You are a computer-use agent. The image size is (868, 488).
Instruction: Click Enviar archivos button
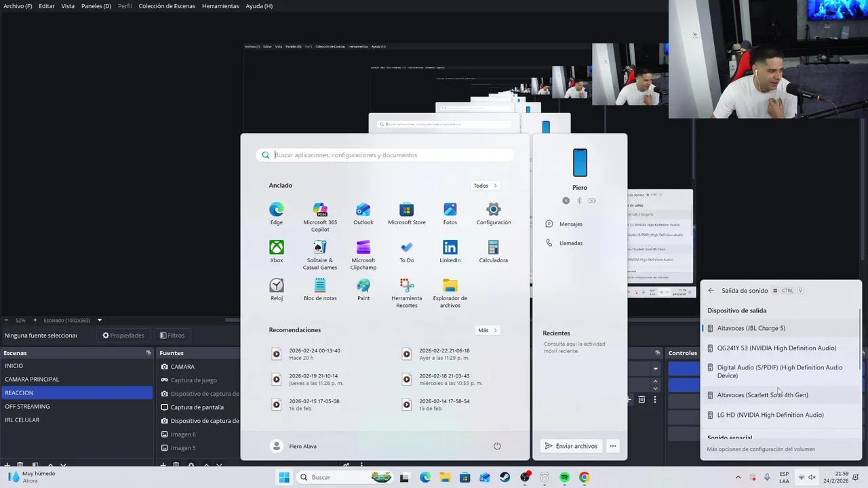coord(571,446)
